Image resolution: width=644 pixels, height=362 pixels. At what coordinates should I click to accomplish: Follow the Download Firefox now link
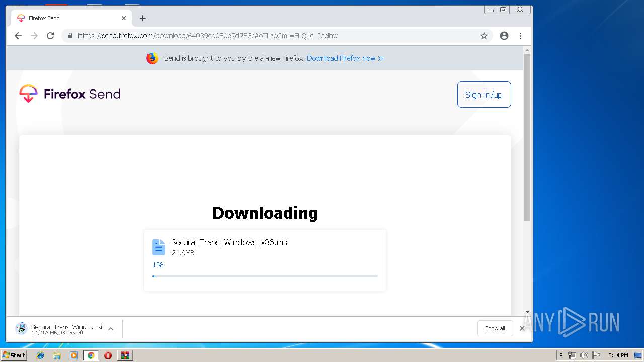point(345,58)
